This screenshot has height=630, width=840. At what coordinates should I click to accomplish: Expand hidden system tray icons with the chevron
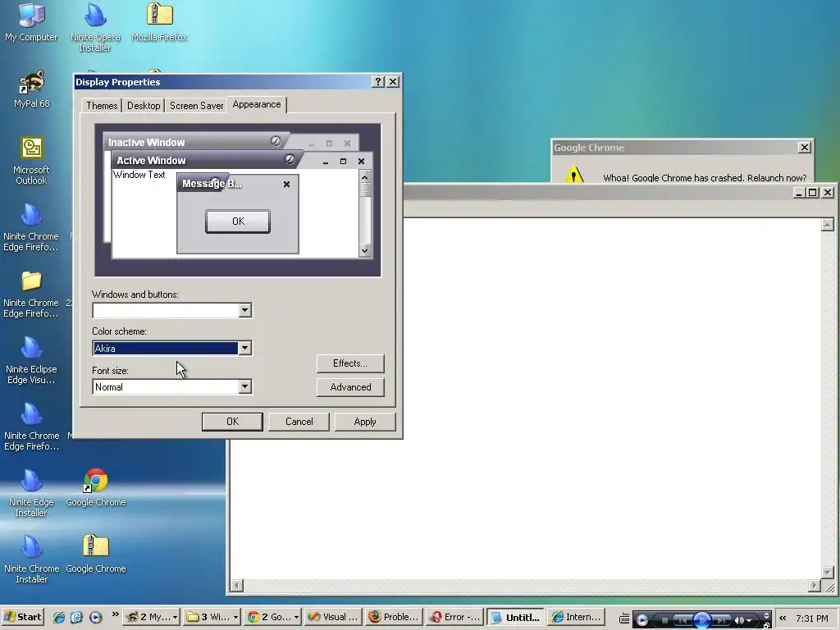783,619
